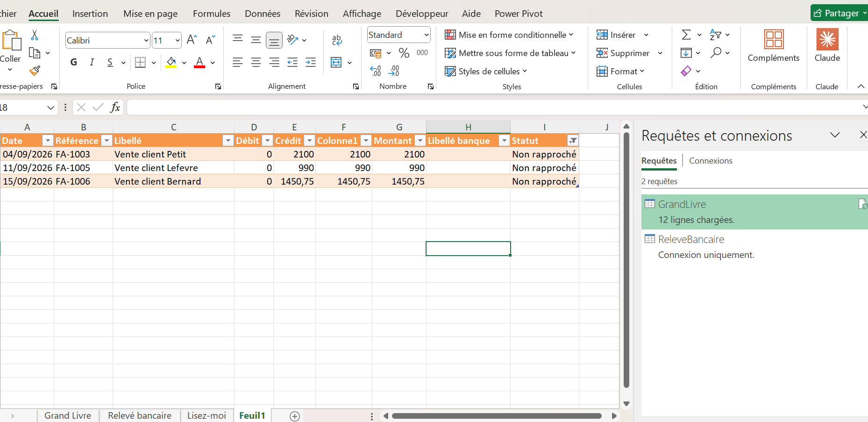Click the Wrap Text icon
The width and height of the screenshot is (868, 422).
click(337, 40)
